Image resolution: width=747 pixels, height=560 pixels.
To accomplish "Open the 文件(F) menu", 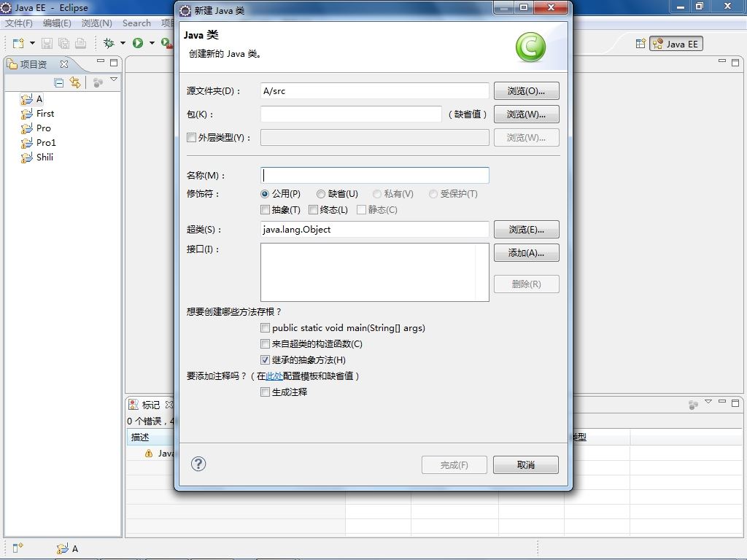I will point(18,23).
